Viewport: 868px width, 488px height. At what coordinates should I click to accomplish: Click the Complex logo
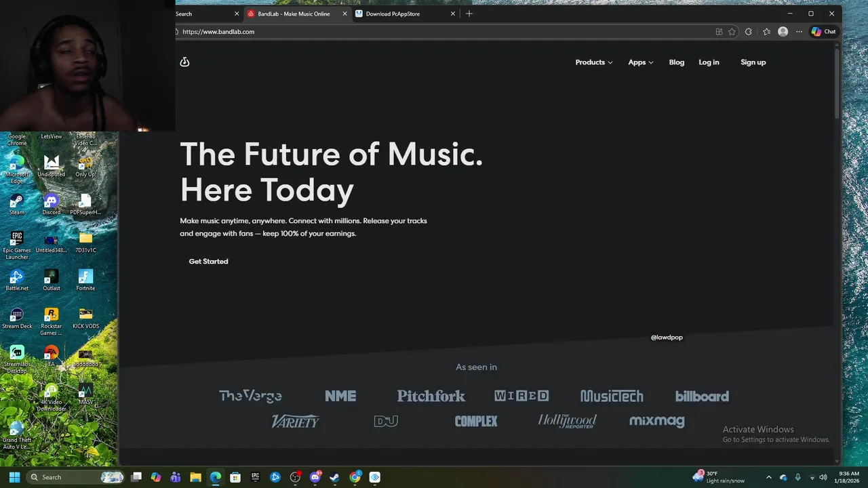476,422
